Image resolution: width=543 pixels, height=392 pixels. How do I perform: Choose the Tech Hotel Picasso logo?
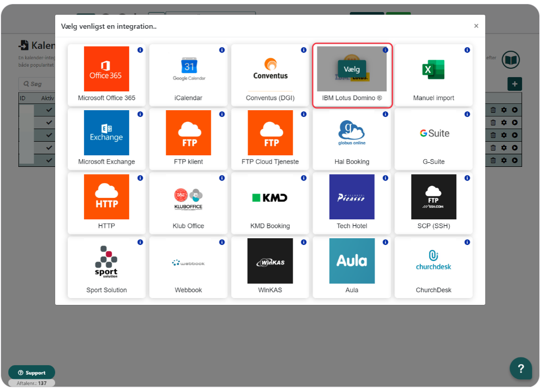(x=352, y=197)
